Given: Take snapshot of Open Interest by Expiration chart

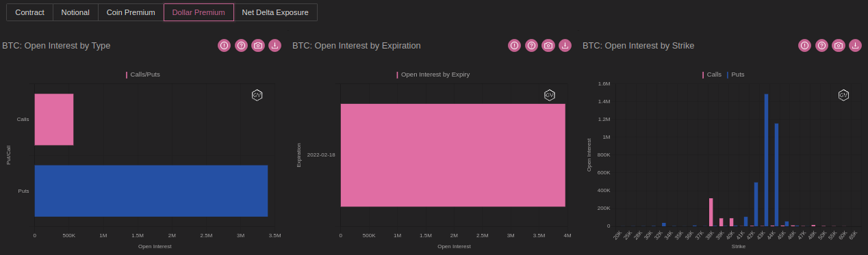Looking at the screenshot, I should [x=548, y=45].
